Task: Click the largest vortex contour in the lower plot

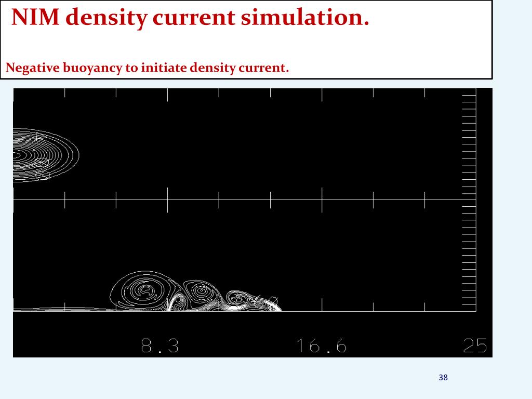Action: click(146, 290)
